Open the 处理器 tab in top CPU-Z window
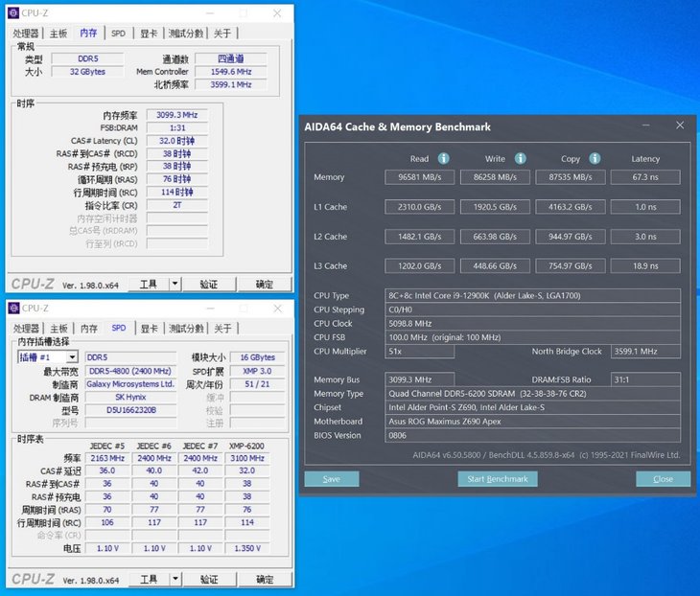The image size is (700, 596). [26, 34]
